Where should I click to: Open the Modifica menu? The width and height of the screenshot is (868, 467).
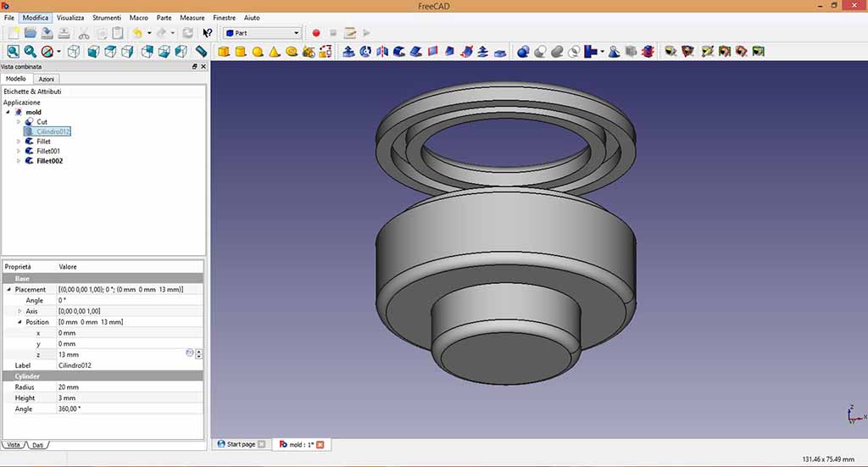[x=36, y=18]
